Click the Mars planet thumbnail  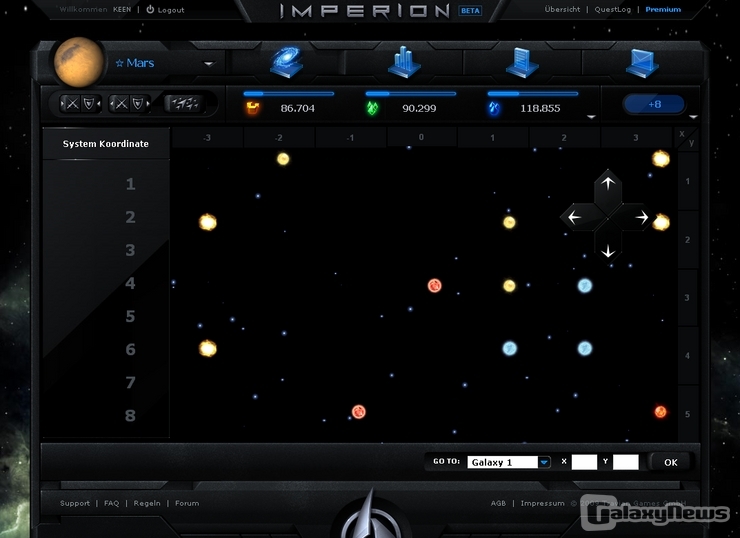coord(79,62)
